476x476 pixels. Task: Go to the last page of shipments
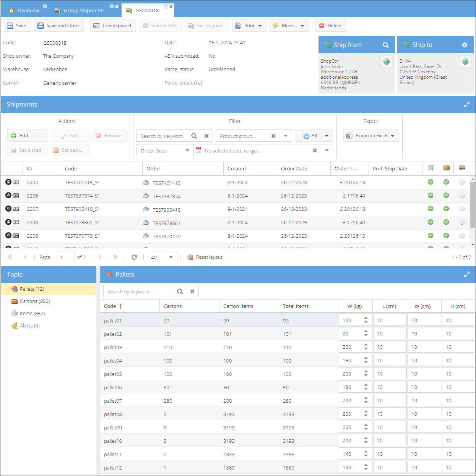pyautogui.click(x=115, y=257)
